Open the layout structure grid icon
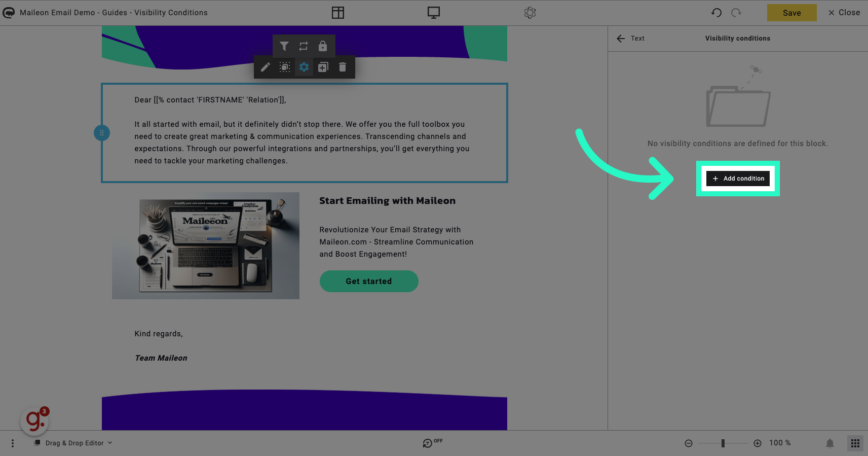 pyautogui.click(x=338, y=13)
